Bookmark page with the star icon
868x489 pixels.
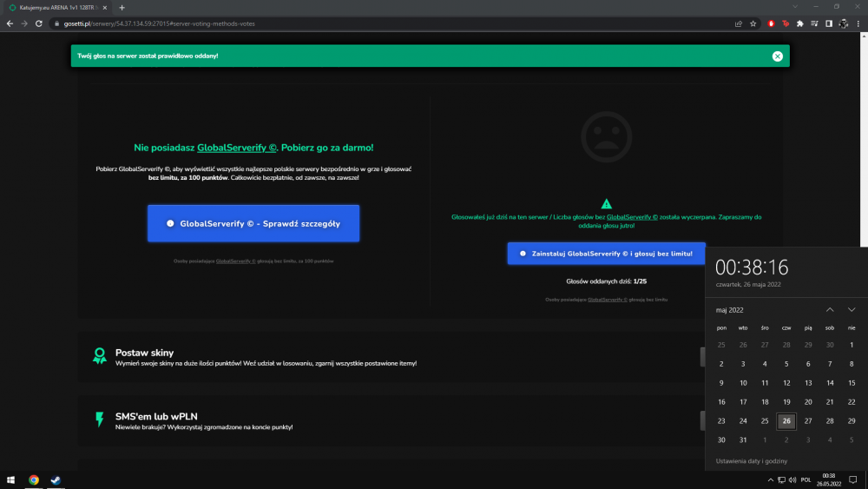pos(753,23)
